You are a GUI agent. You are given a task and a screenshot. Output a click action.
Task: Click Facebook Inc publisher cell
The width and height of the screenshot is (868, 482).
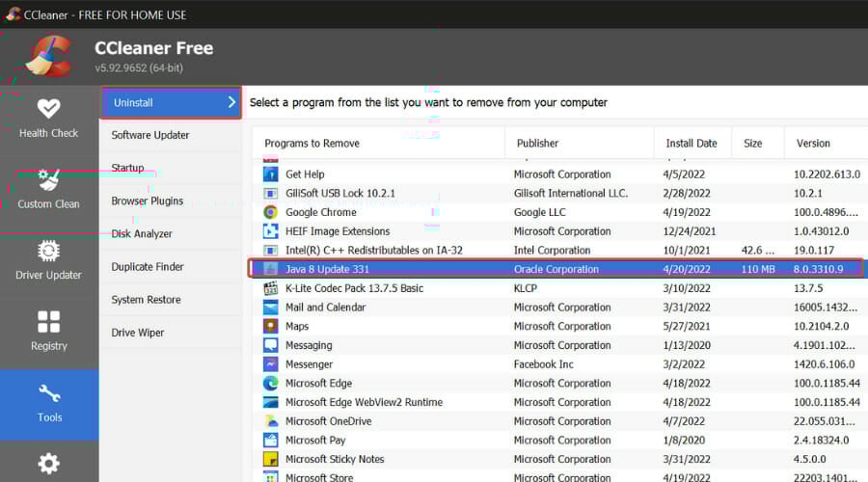[x=544, y=364]
